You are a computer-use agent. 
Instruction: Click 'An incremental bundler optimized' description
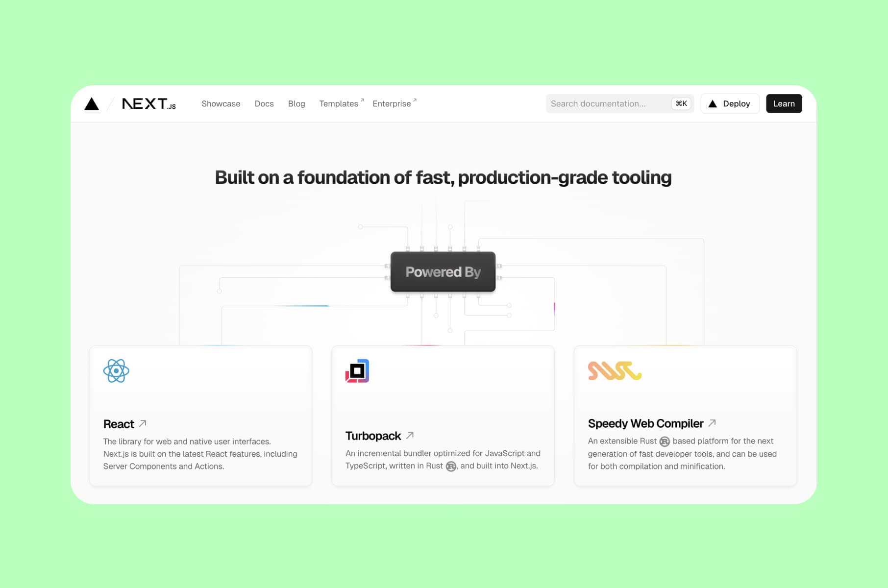coord(443,460)
